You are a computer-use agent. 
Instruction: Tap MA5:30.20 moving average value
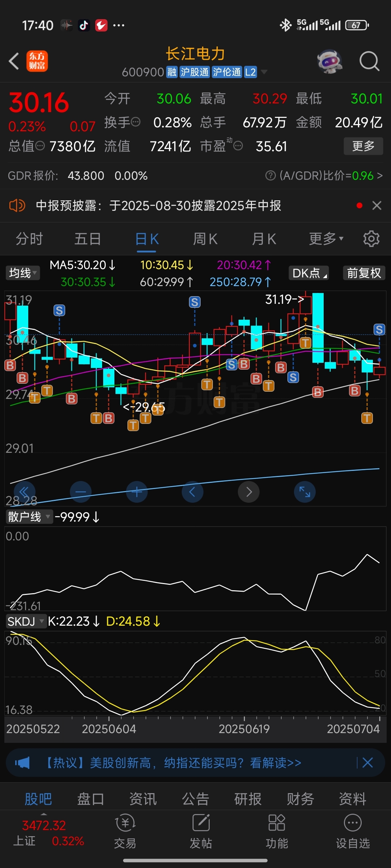click(x=83, y=265)
